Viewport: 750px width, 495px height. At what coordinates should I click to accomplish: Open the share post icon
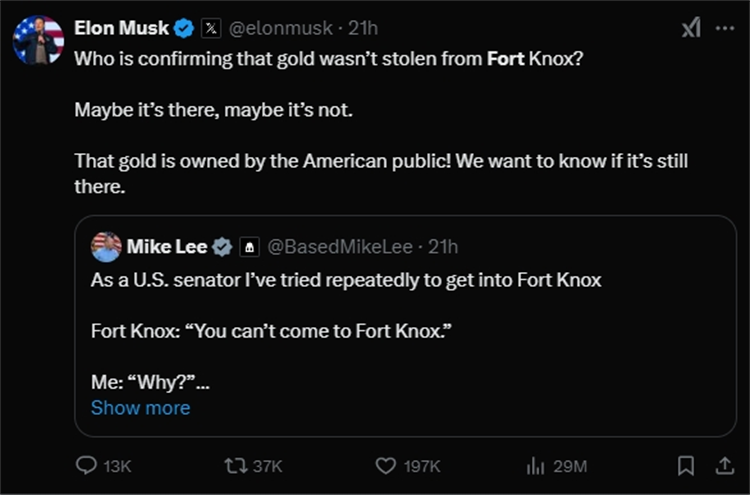click(723, 466)
